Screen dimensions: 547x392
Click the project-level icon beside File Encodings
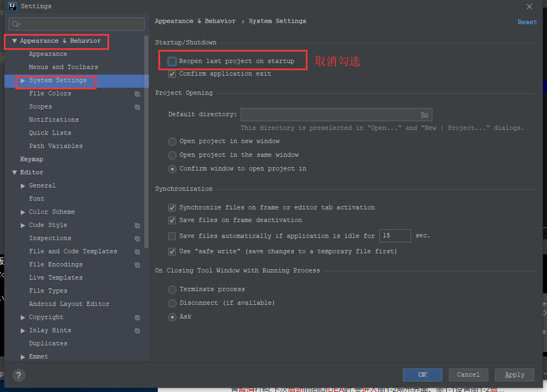click(x=138, y=265)
